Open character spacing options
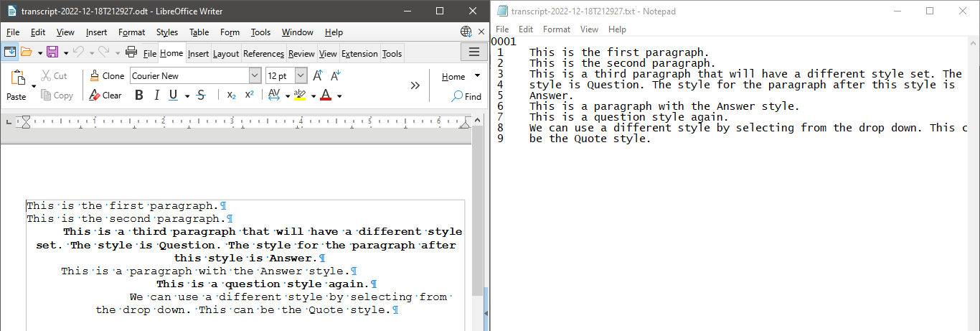 [274, 95]
